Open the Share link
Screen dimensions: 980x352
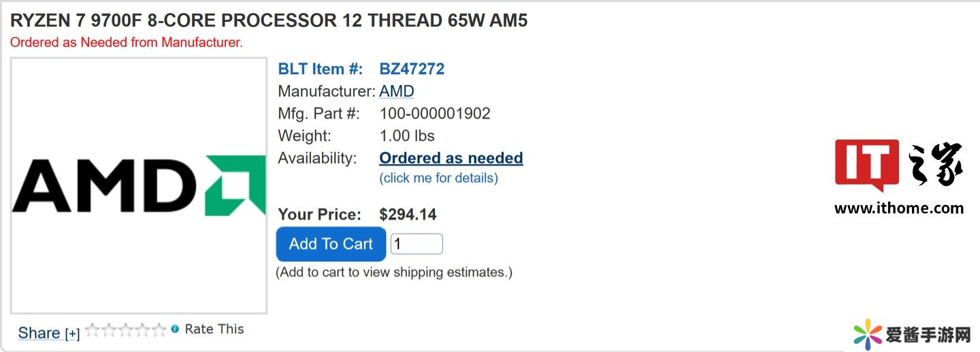point(39,333)
